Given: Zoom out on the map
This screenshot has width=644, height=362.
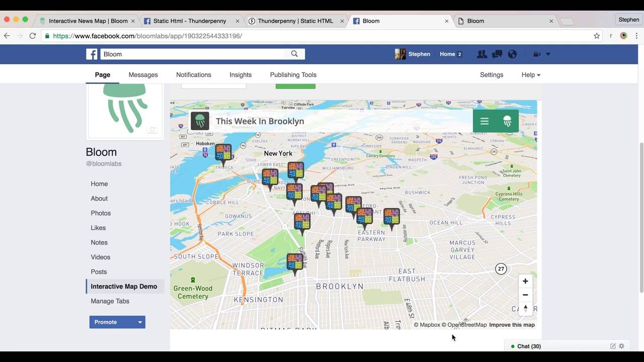Looking at the screenshot, I should pos(525,295).
